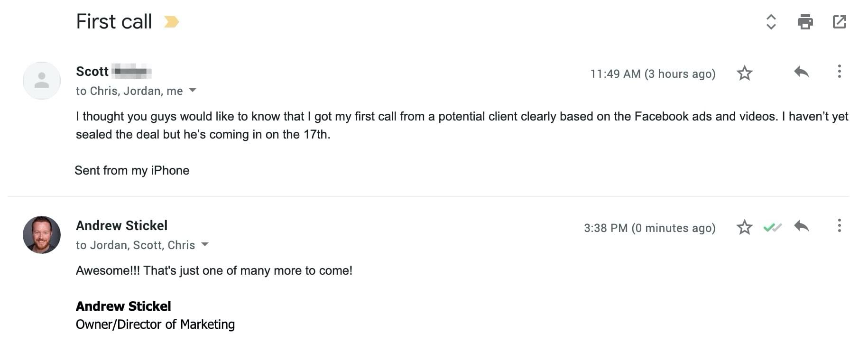The width and height of the screenshot is (868, 343).
Task: Star Andrew Stickel's 3:38 PM message
Action: [744, 227]
